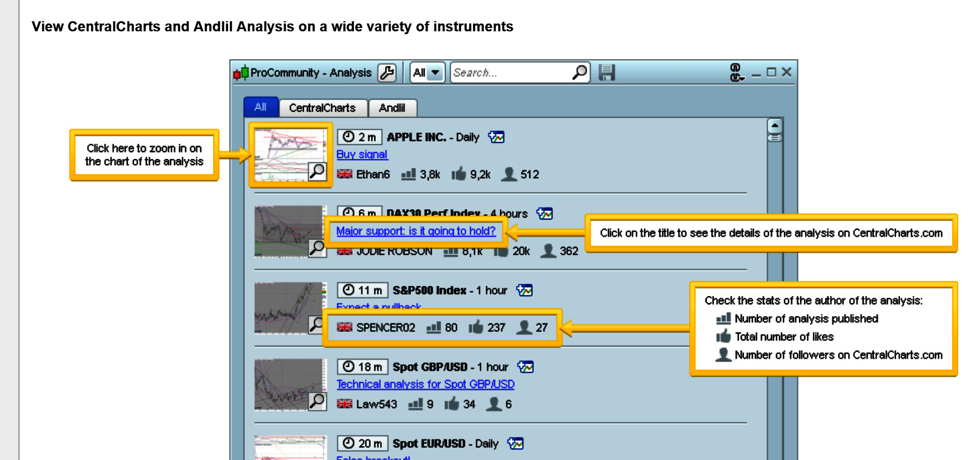Switch to the All tab
Image resolution: width=980 pixels, height=460 pixels.
coord(261,107)
